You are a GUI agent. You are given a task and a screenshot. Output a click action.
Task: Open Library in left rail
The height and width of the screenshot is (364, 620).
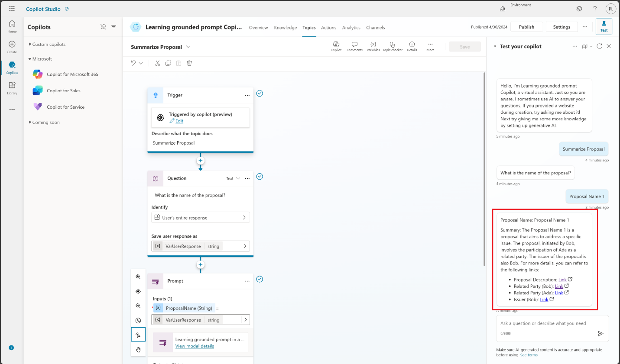pyautogui.click(x=12, y=88)
